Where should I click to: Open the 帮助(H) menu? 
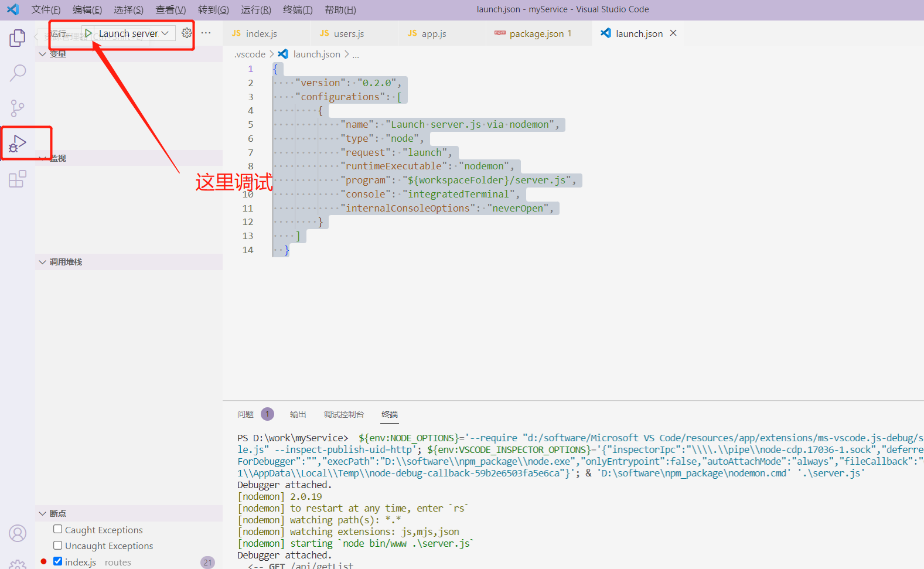click(x=340, y=10)
